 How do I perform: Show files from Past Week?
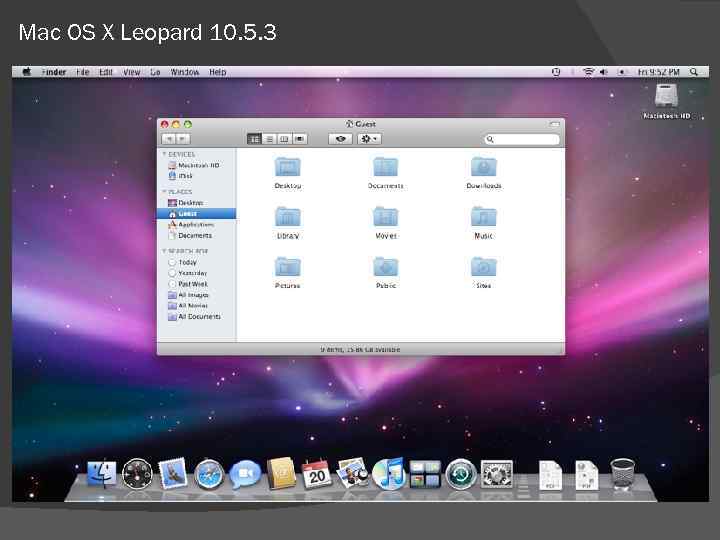(x=197, y=284)
